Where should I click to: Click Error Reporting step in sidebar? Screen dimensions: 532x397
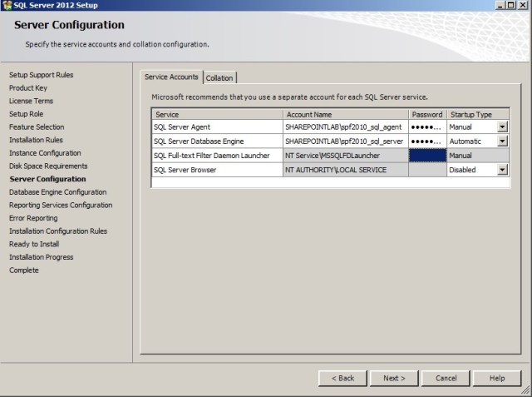coord(33,218)
